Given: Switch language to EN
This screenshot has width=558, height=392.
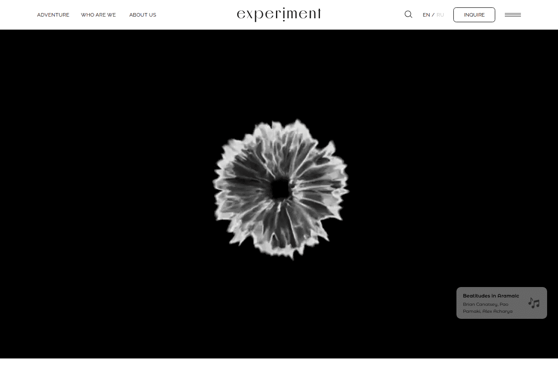Looking at the screenshot, I should click(x=426, y=15).
